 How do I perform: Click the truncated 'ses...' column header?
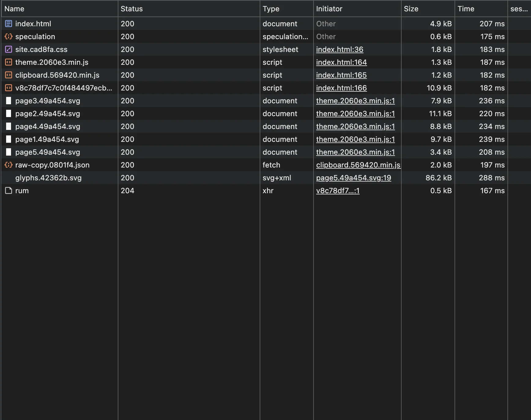click(x=519, y=9)
